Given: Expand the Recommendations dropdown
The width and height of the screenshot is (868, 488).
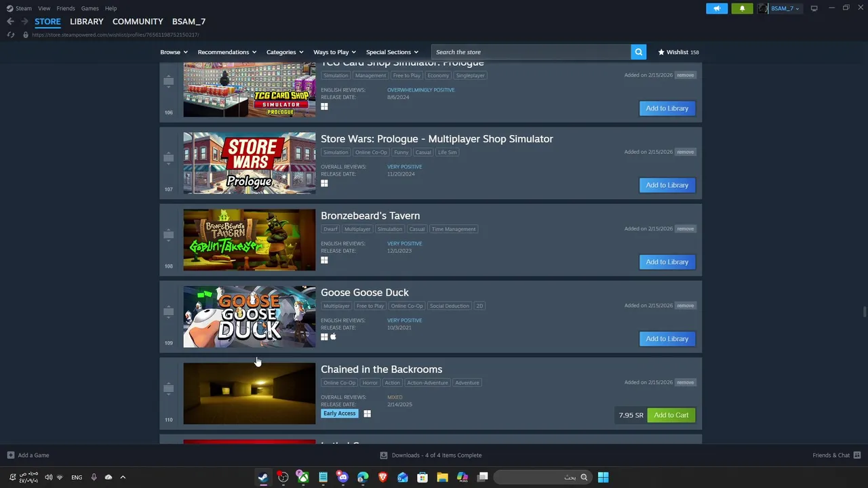Looking at the screenshot, I should pyautogui.click(x=227, y=52).
